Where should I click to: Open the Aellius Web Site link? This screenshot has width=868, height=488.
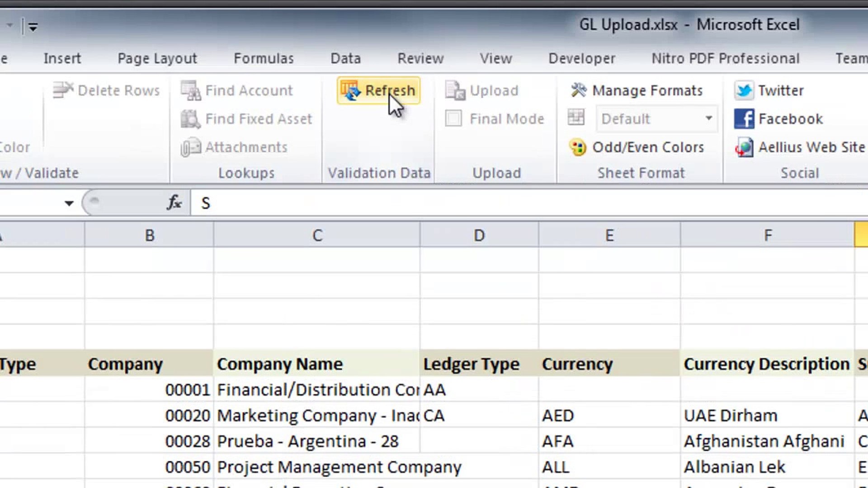pos(811,147)
